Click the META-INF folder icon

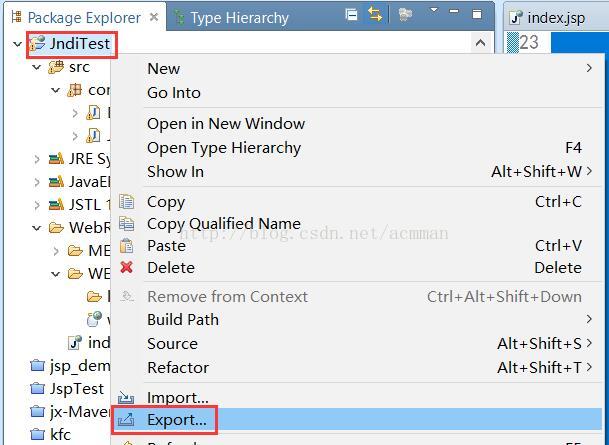pos(75,251)
